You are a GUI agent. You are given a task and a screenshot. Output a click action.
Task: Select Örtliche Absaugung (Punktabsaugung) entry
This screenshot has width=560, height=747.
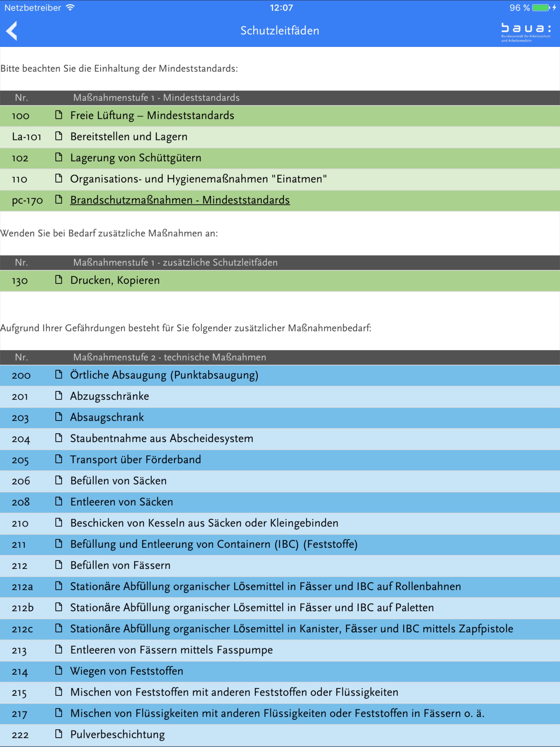164,375
